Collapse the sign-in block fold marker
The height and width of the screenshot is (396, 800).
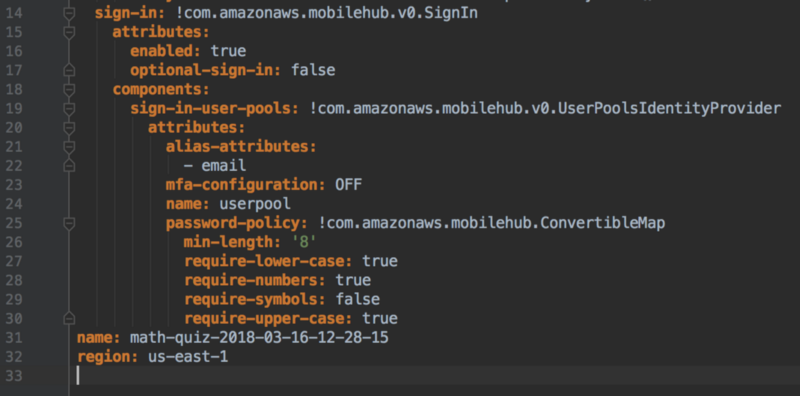tap(69, 14)
